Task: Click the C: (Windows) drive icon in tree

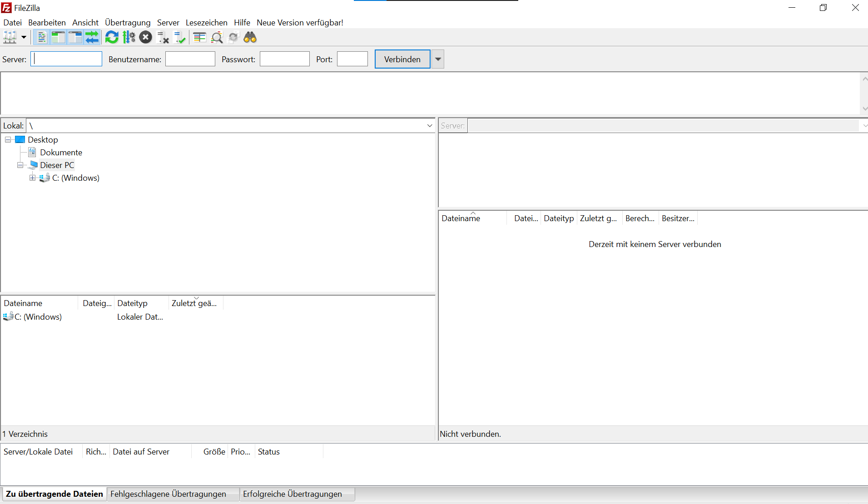Action: click(x=45, y=178)
